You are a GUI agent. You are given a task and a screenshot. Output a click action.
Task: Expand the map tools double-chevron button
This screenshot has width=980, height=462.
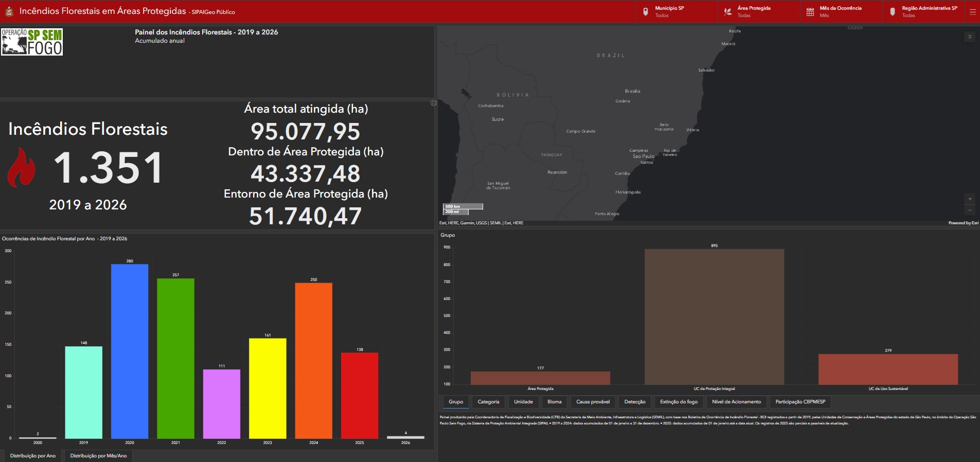click(970, 37)
